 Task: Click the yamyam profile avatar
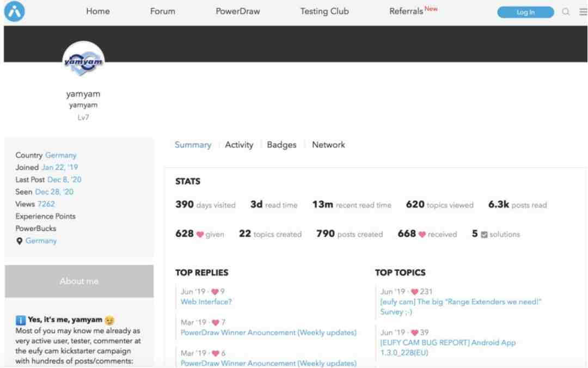83,62
